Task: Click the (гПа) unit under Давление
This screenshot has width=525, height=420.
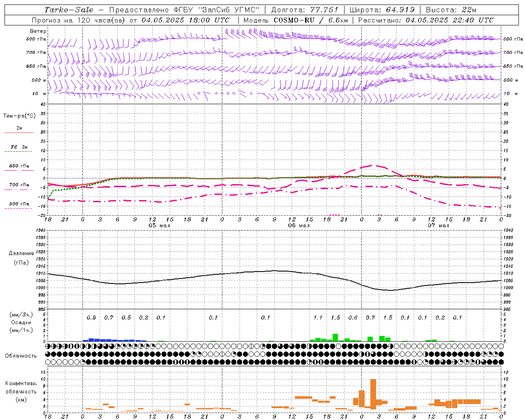Action: [21, 262]
